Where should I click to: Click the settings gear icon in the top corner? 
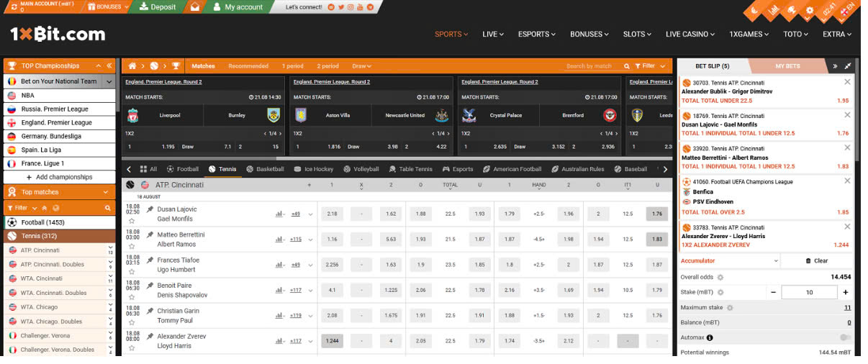point(809,11)
